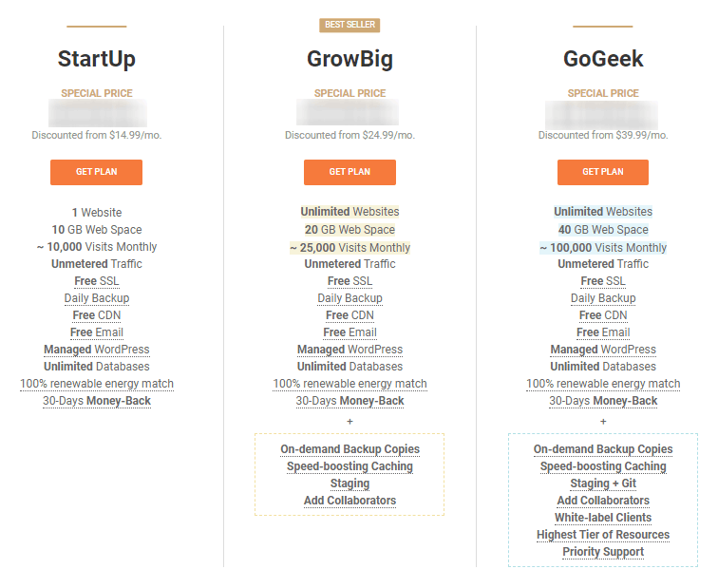The height and width of the screenshot is (588, 718).
Task: Click Daily Backup in GrowBig plan
Action: point(350,298)
